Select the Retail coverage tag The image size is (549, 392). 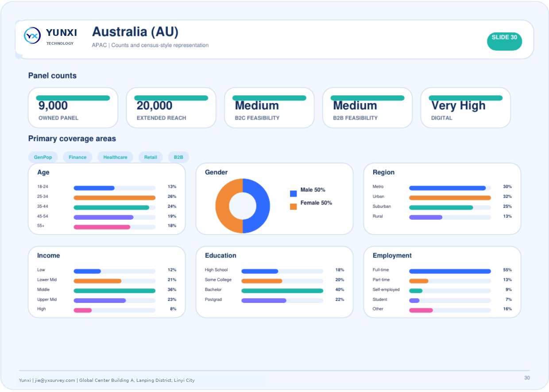(151, 157)
